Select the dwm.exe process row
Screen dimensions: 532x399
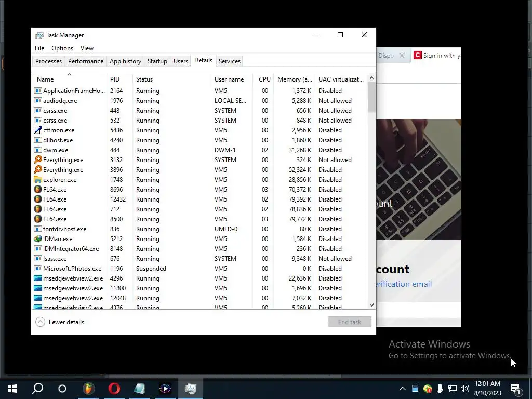pyautogui.click(x=200, y=150)
